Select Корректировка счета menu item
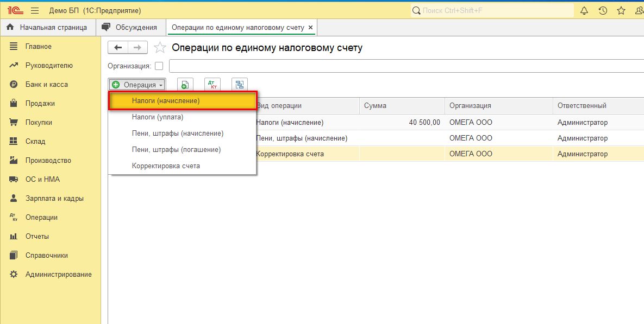 click(x=183, y=166)
